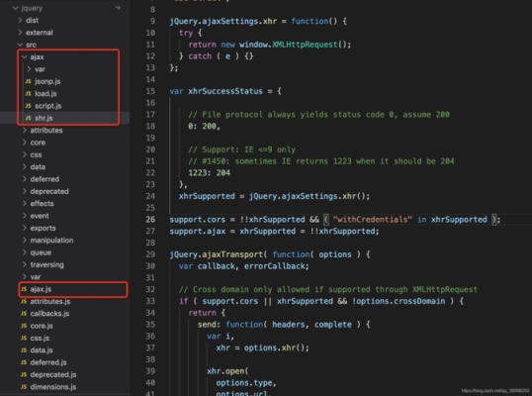Expand the manipulation folder chevron

coord(25,241)
